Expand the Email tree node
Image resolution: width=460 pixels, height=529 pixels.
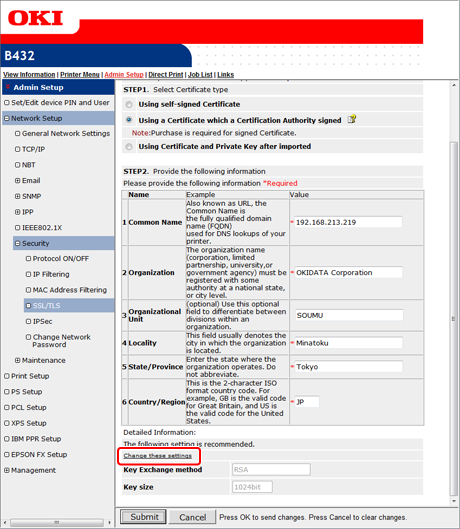[18, 180]
